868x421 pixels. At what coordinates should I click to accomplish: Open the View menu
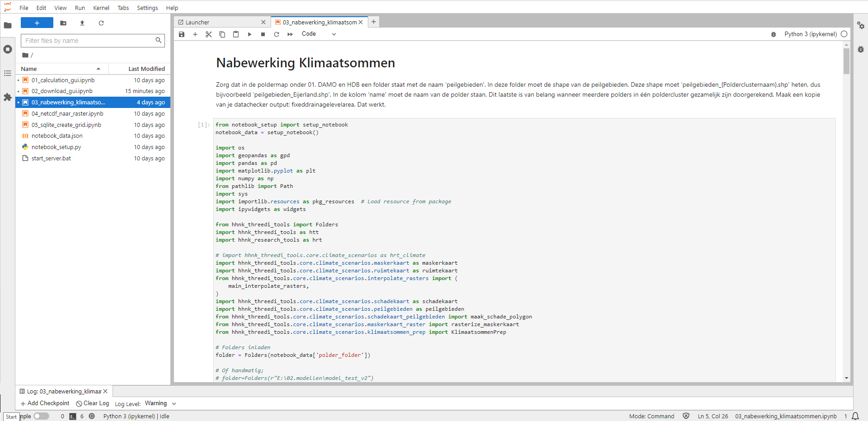pyautogui.click(x=61, y=8)
